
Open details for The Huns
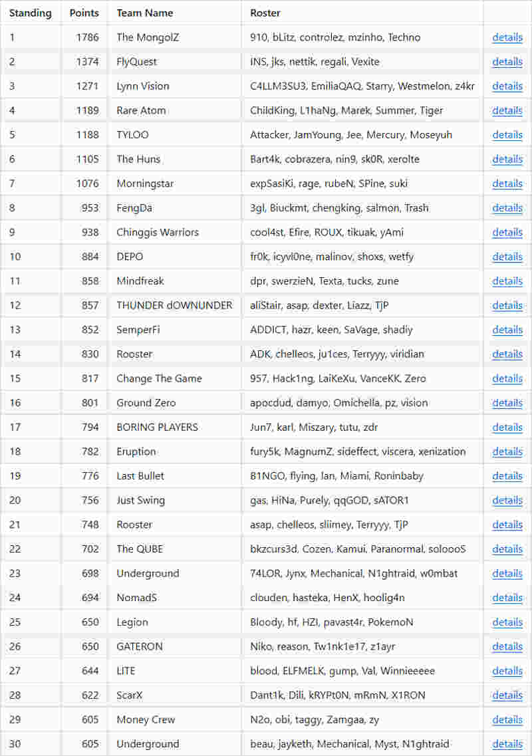pos(507,159)
